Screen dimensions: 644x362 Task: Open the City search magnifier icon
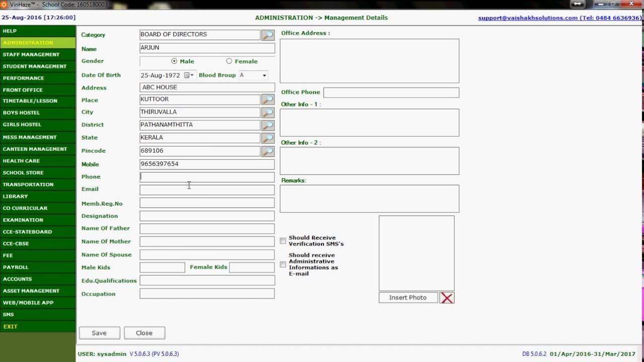pyautogui.click(x=268, y=112)
